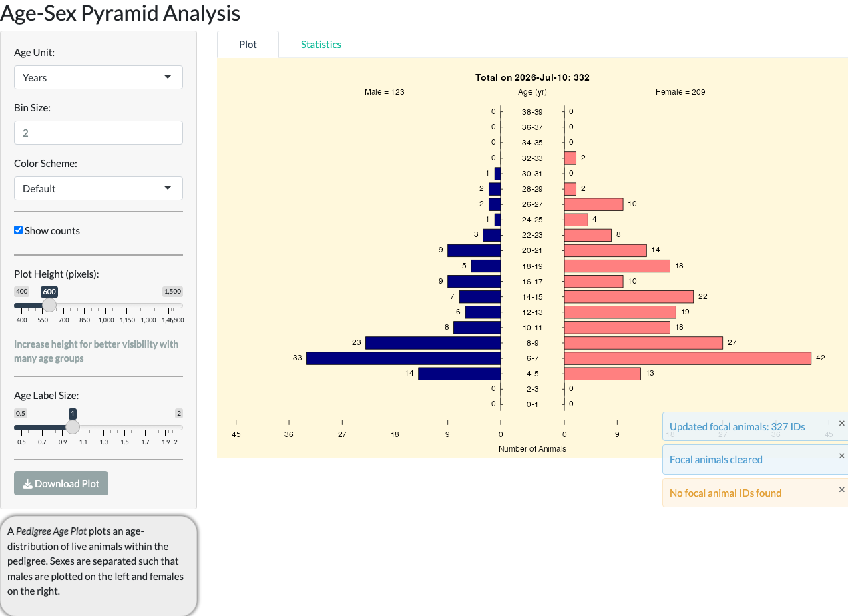Viewport: 848px width, 616px height.
Task: Click the 'Male = 123' label
Action: click(x=385, y=92)
